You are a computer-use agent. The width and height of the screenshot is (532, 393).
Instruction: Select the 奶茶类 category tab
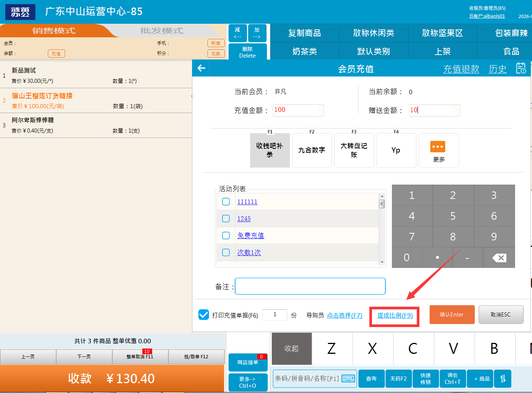pos(305,51)
